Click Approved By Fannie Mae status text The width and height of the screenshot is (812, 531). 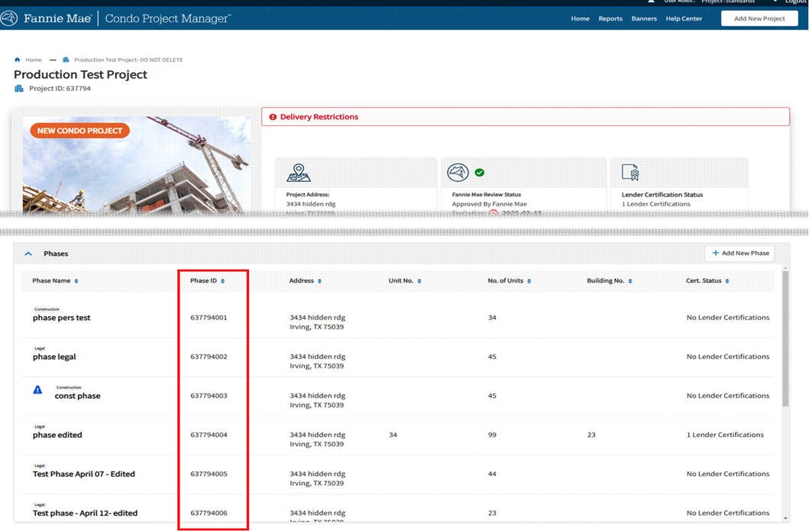490,204
